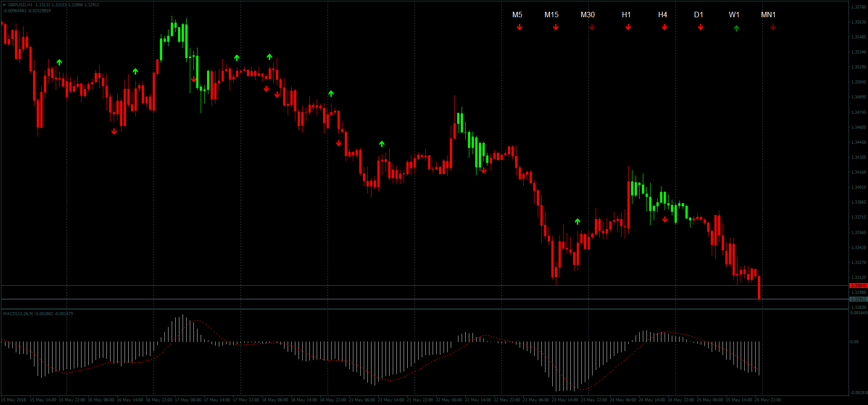Click the 18 May 06:00 time label
This screenshot has height=405, width=868.
275,400
